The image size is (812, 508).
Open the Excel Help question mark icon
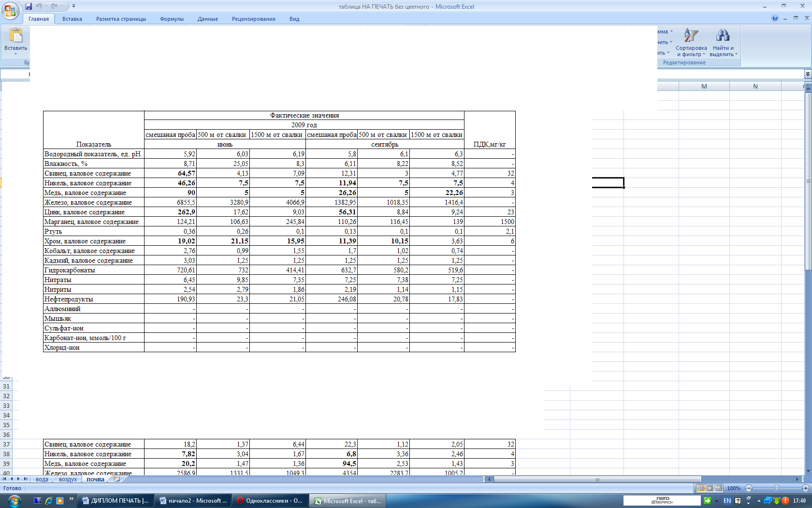775,18
